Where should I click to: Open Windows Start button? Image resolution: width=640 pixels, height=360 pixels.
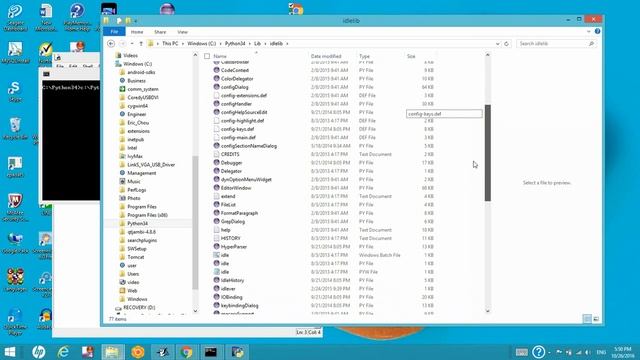10,351
